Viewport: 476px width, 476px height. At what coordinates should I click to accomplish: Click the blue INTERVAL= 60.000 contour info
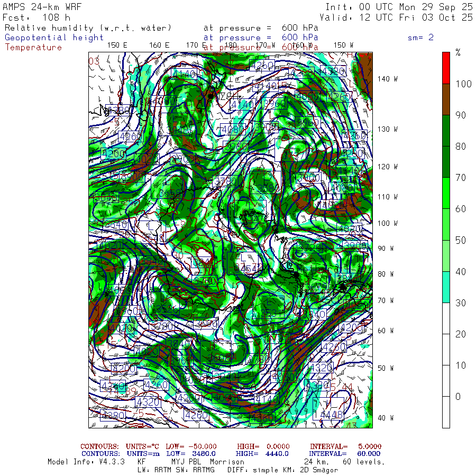[345, 454]
